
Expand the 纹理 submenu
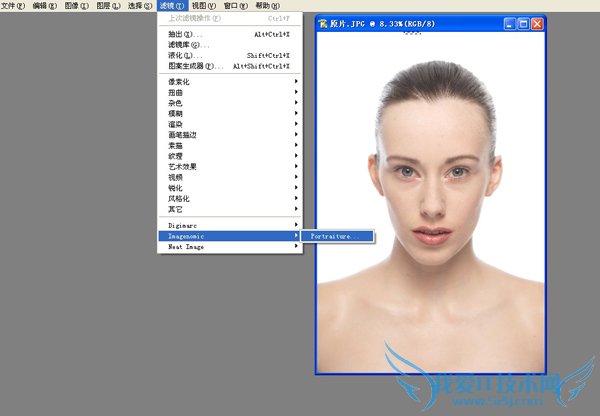[230, 156]
